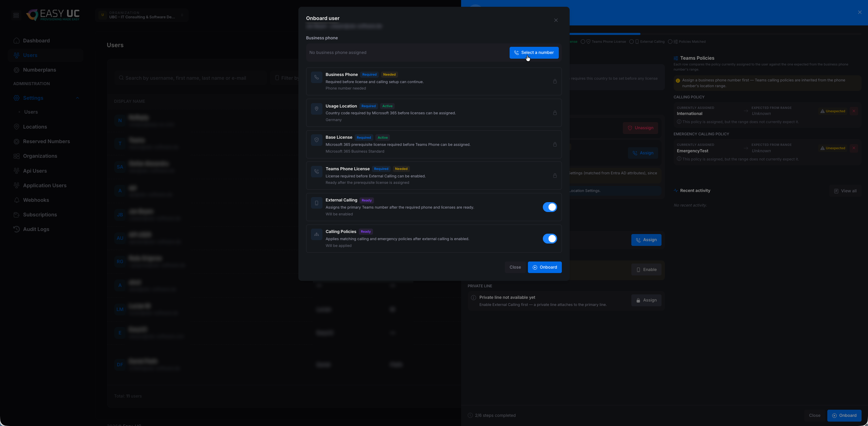The width and height of the screenshot is (868, 426).
Task: Click the Onboard button in panel footer
Action: (844, 415)
